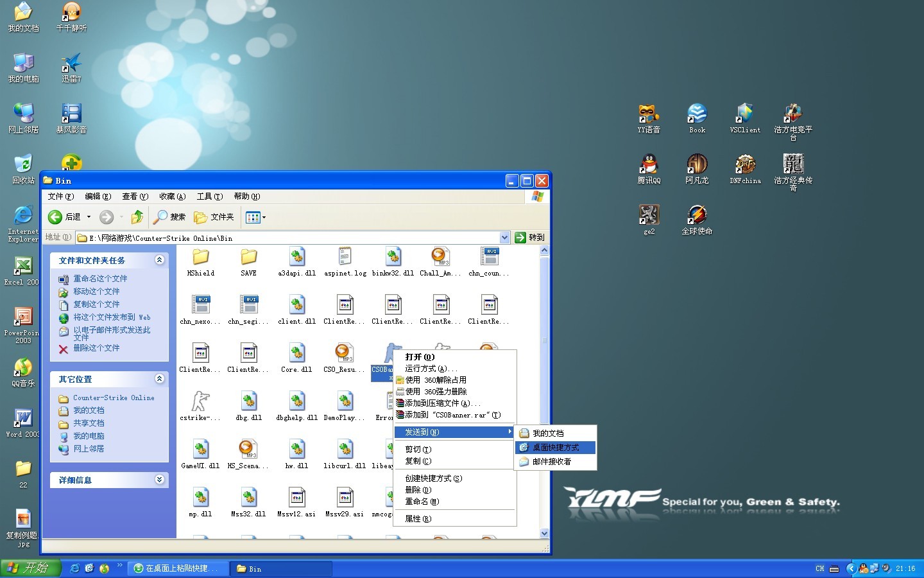Click the 搜索 toolbar button
The height and width of the screenshot is (578, 924).
pos(170,217)
